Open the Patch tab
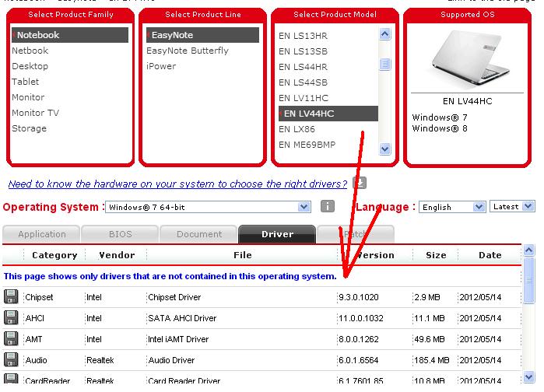Image resolution: width=544 pixels, height=392 pixels. tap(356, 234)
